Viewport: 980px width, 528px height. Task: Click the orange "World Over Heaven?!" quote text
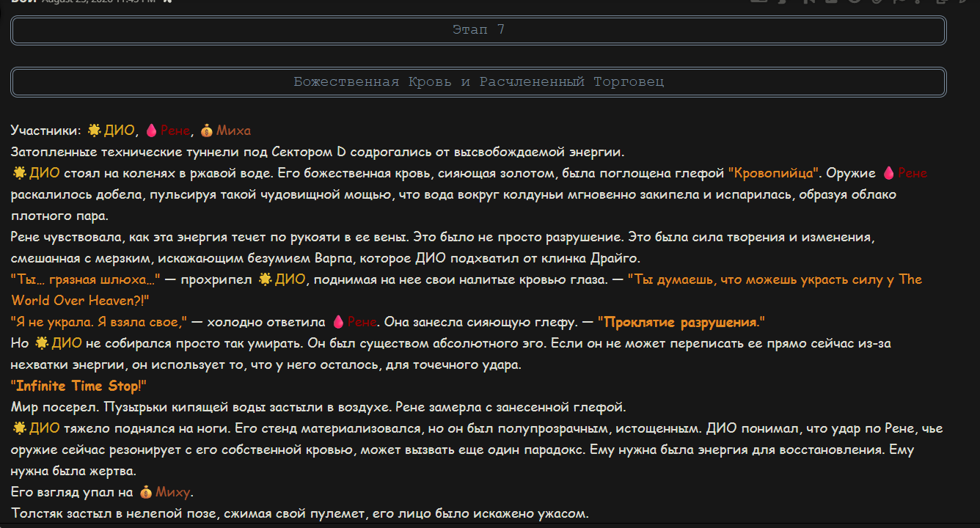tap(80, 301)
